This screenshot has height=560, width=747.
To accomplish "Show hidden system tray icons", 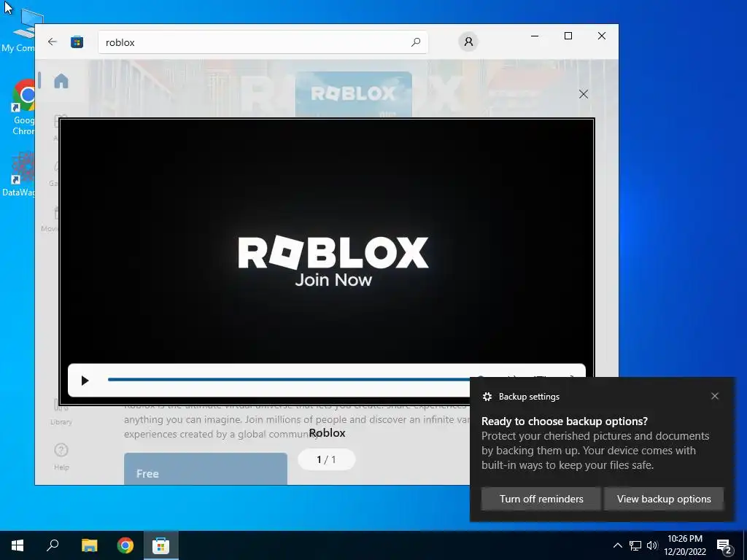I will pos(617,545).
